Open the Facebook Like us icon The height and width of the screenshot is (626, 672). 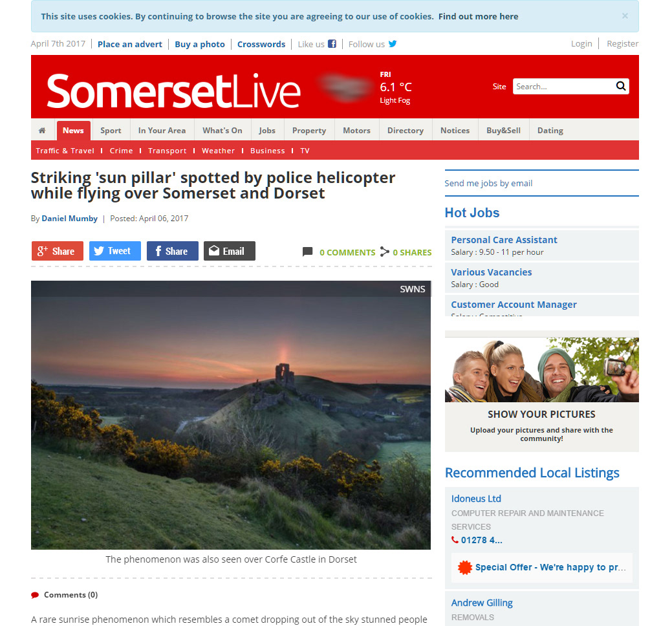tap(332, 44)
